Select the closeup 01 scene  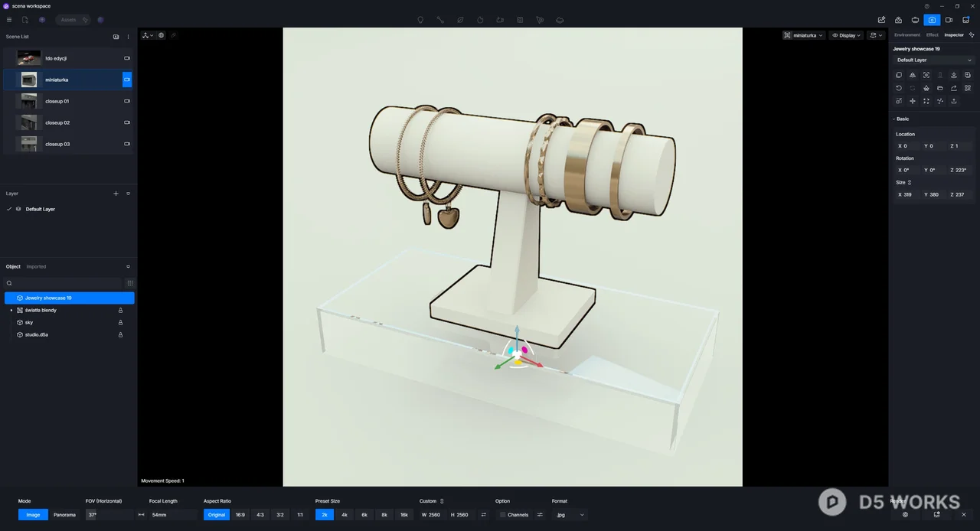68,101
